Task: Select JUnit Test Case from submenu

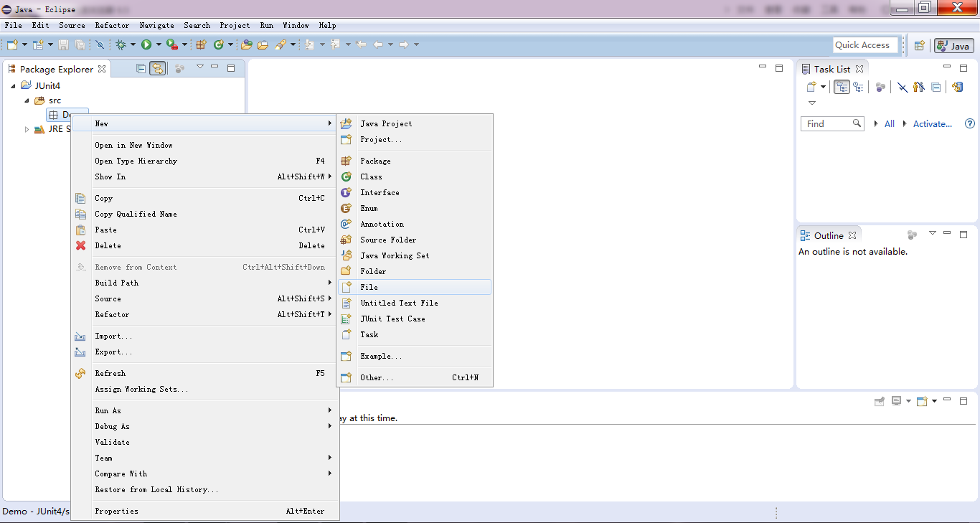Action: [415, 319]
